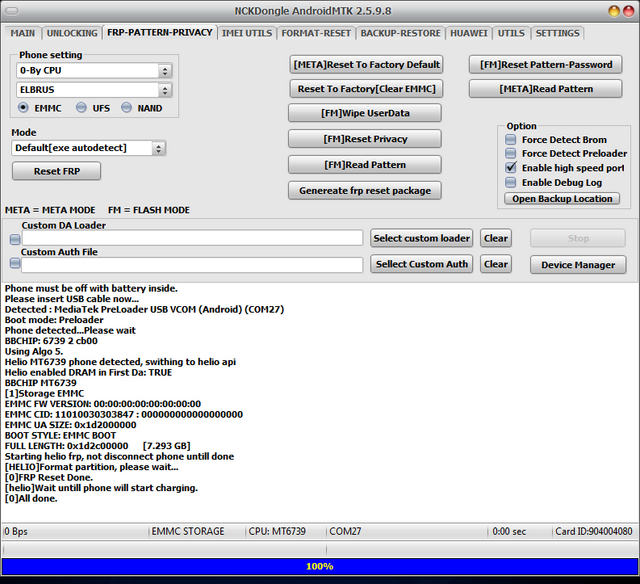
Task: Click the [FM]Wipe UserData button
Action: click(x=365, y=113)
